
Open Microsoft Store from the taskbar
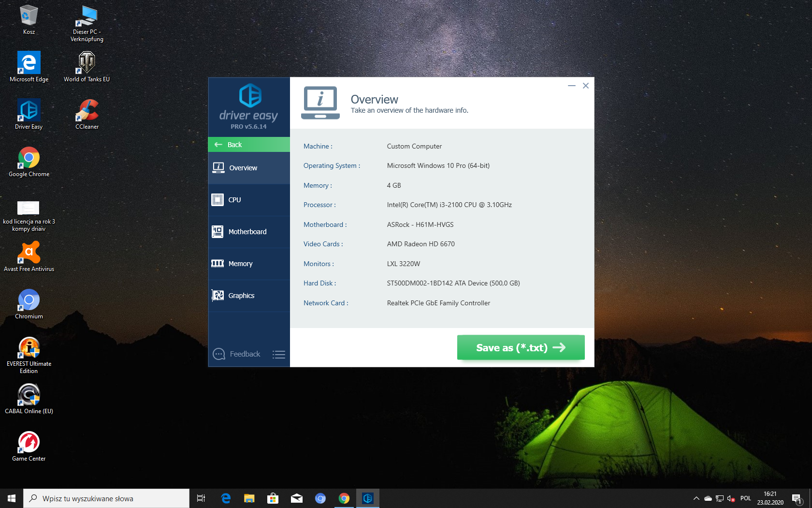(x=273, y=498)
